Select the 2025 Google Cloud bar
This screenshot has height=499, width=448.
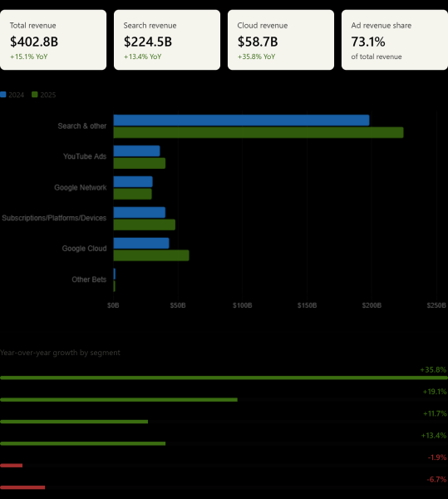pos(151,255)
